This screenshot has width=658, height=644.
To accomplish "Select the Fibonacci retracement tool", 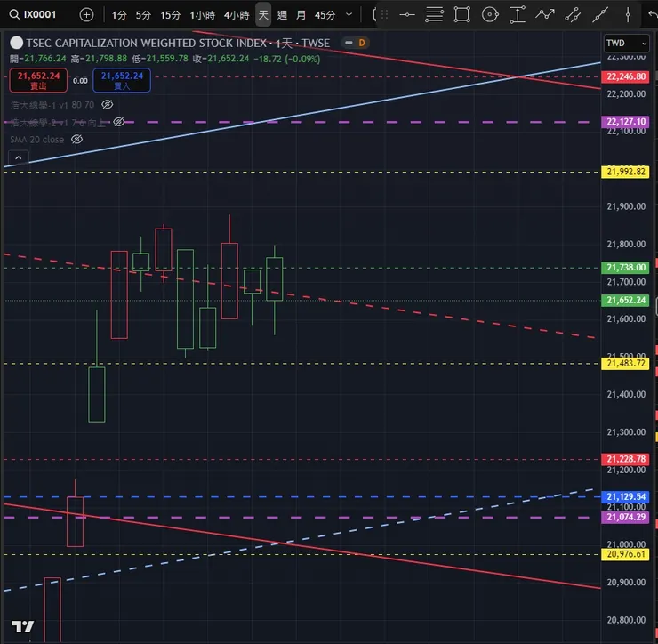I will click(x=434, y=15).
